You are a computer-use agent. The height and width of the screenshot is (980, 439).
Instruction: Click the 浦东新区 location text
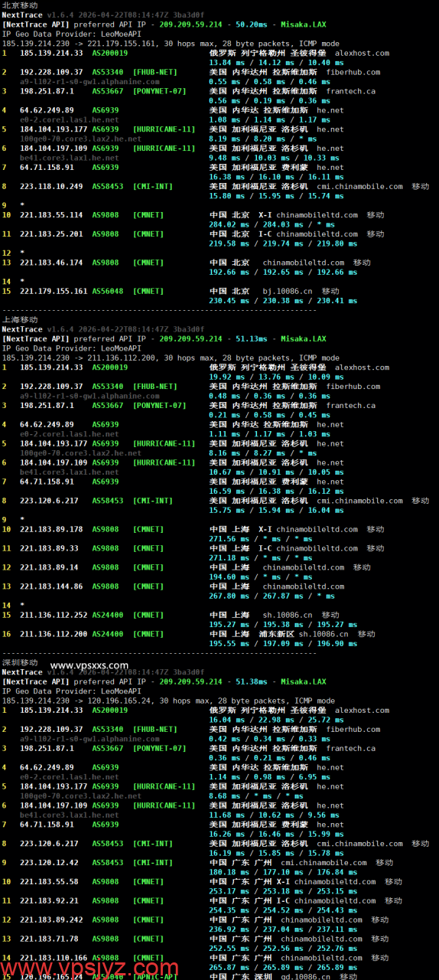(277, 634)
